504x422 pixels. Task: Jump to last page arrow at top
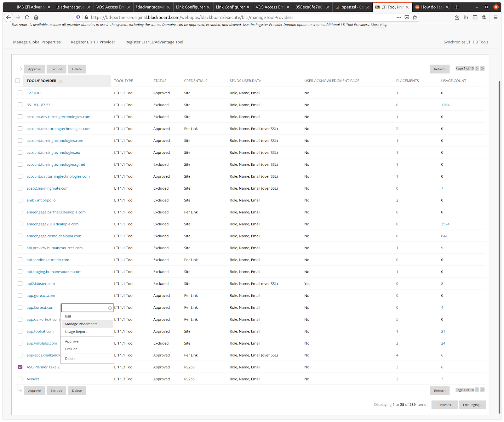482,68
